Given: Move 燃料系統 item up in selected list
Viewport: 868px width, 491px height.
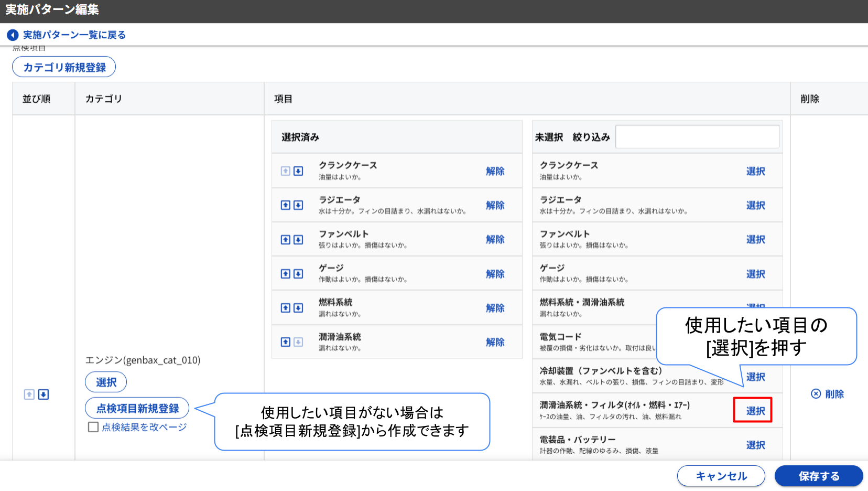Looking at the screenshot, I should [285, 308].
